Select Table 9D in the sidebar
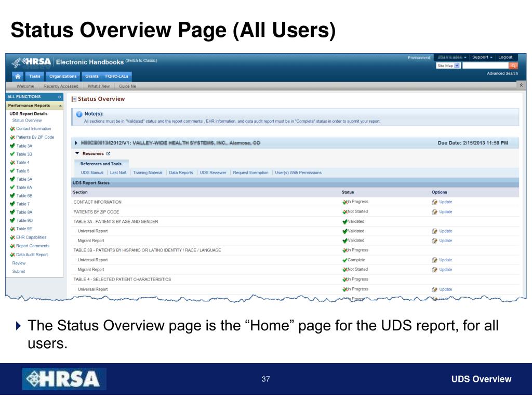 (x=24, y=220)
